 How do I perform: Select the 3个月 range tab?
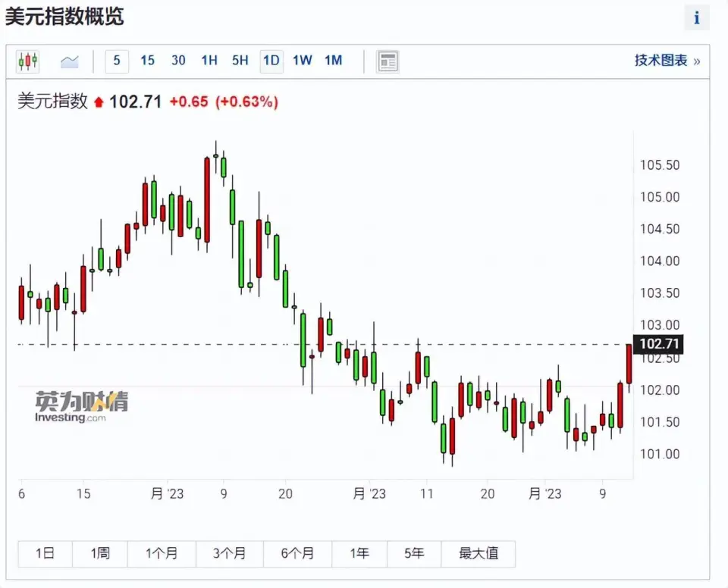tap(229, 554)
